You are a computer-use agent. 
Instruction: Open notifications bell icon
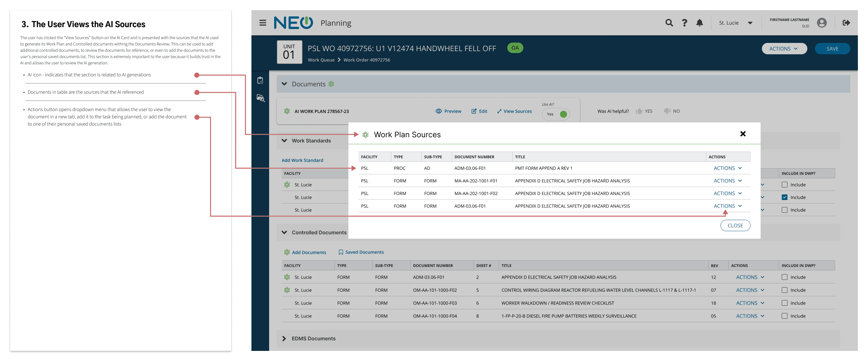click(700, 23)
